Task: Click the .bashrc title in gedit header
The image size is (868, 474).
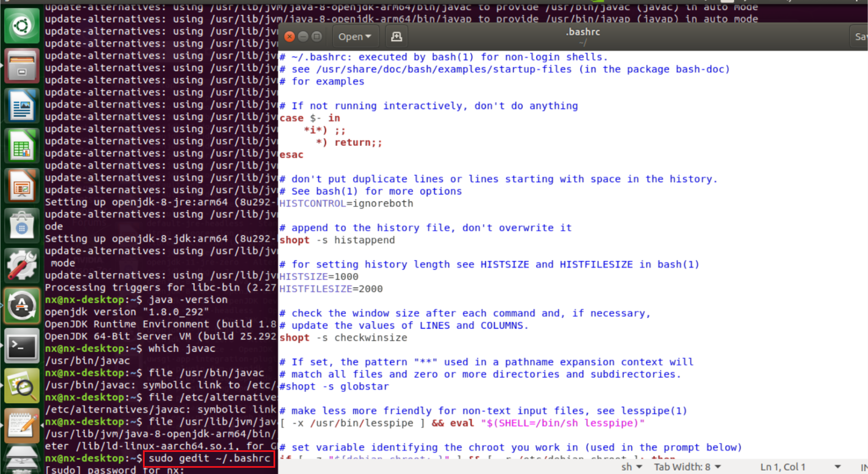Action: click(x=583, y=32)
